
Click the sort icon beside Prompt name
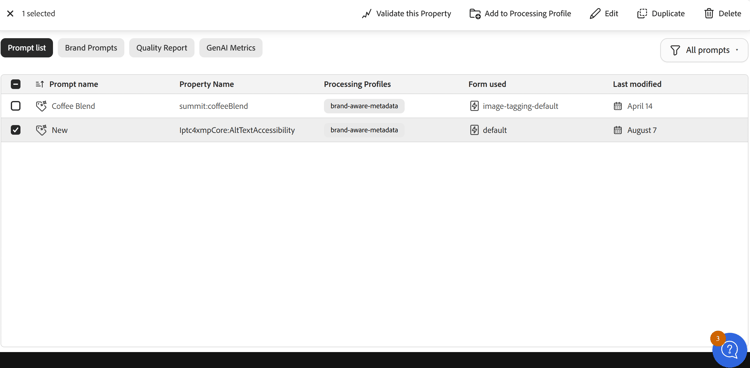[x=40, y=84]
